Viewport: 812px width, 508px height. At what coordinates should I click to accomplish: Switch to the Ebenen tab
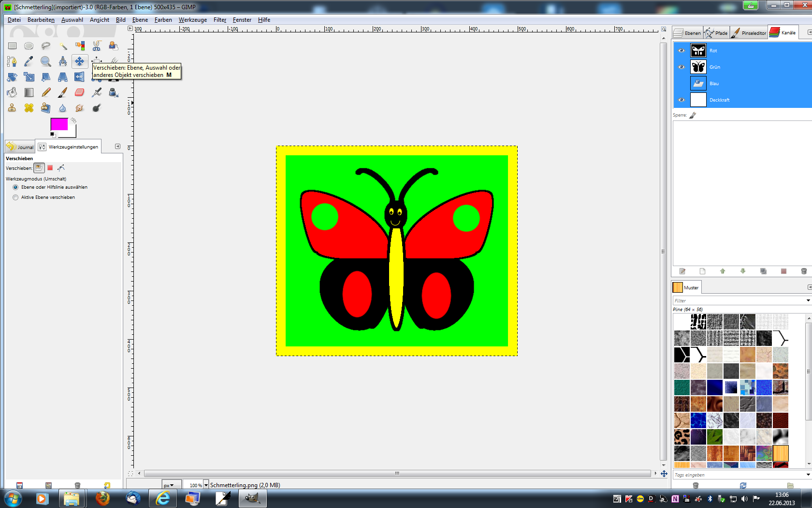pos(687,33)
